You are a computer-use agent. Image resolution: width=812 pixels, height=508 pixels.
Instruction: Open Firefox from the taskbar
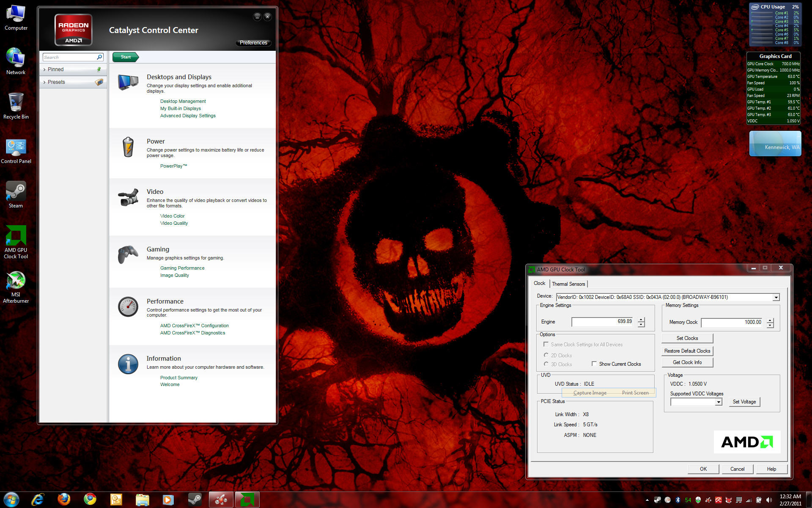[x=64, y=500]
